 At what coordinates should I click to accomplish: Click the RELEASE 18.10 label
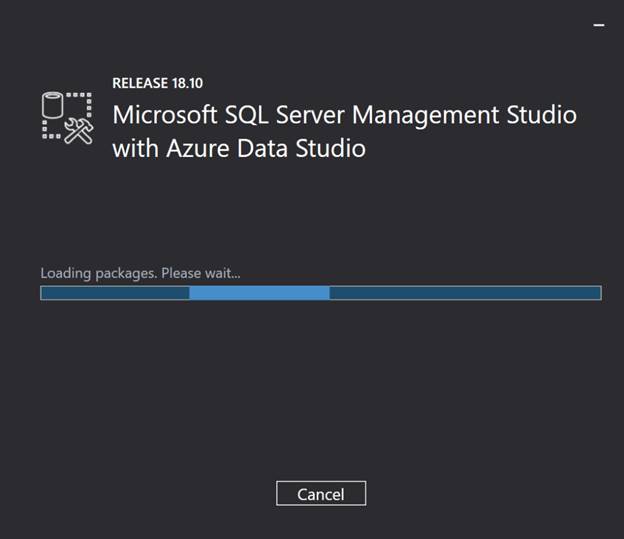tap(158, 83)
